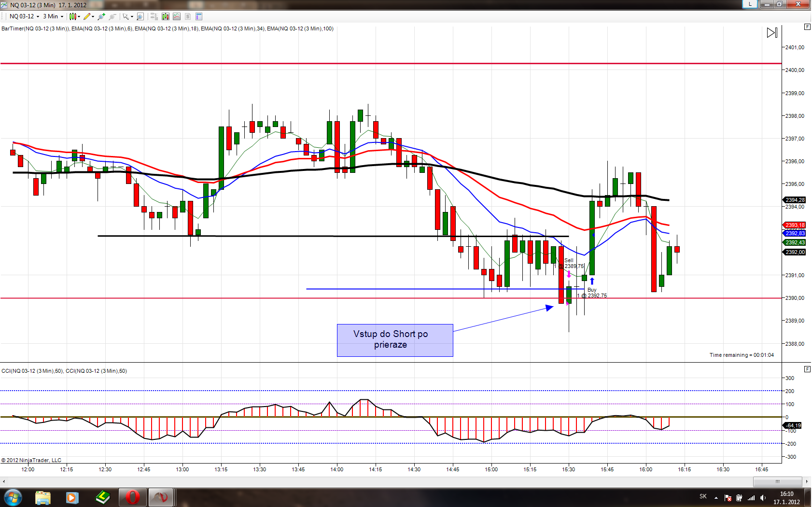Click the 2392,00 last price marker
Viewport: 812px width, 507px height.
tap(794, 252)
